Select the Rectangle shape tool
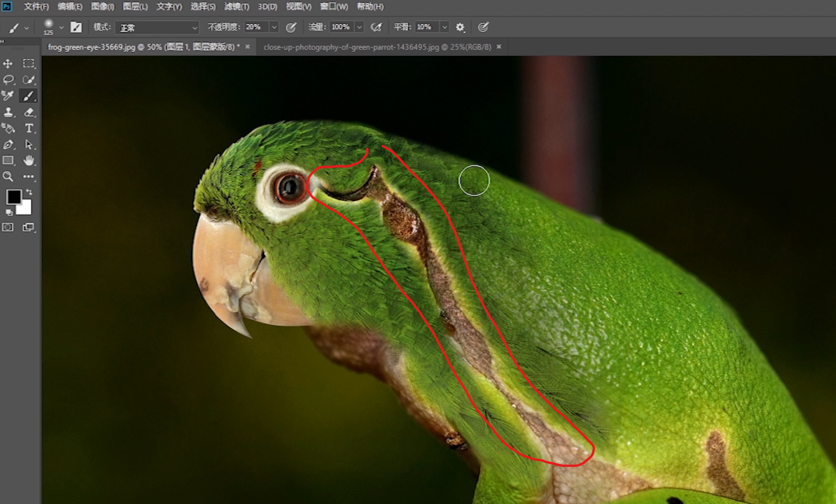Screen dimensions: 836x504 pyautogui.click(x=8, y=160)
